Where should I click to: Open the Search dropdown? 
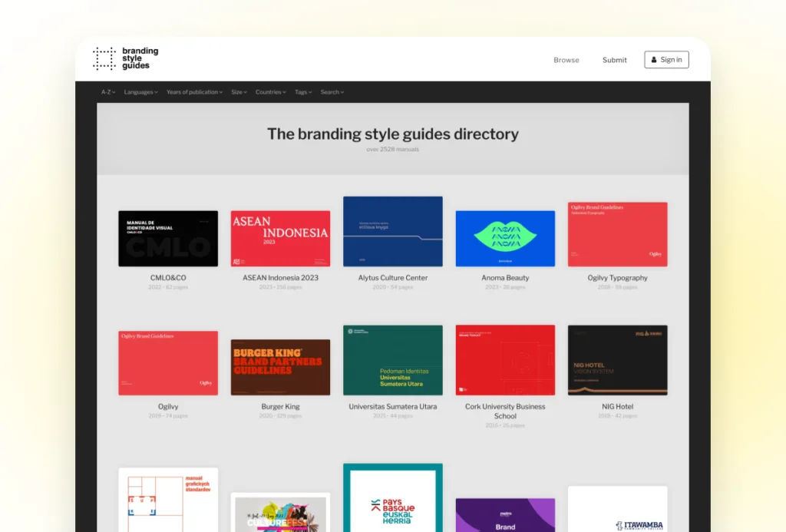(332, 92)
